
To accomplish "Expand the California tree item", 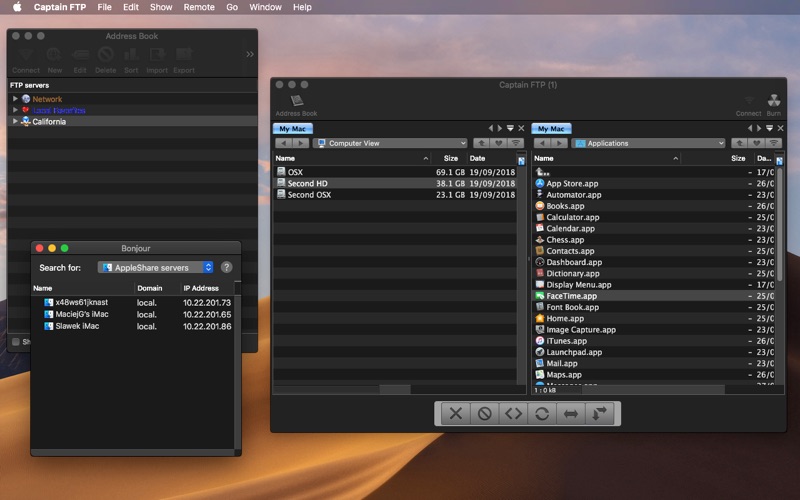I will 15,121.
